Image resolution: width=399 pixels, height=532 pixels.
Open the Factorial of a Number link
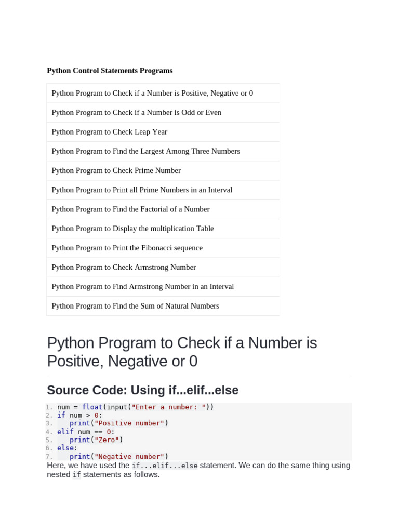coord(130,209)
